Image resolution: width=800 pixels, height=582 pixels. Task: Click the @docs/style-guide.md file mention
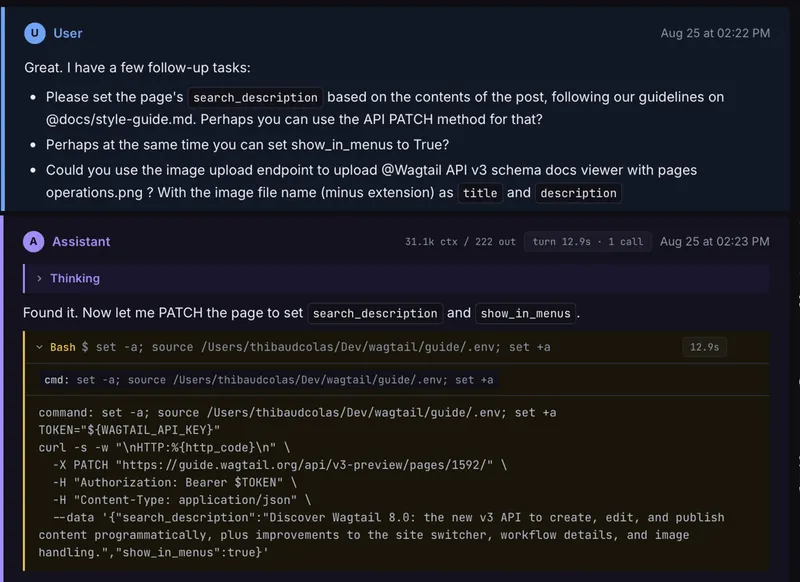click(121, 119)
